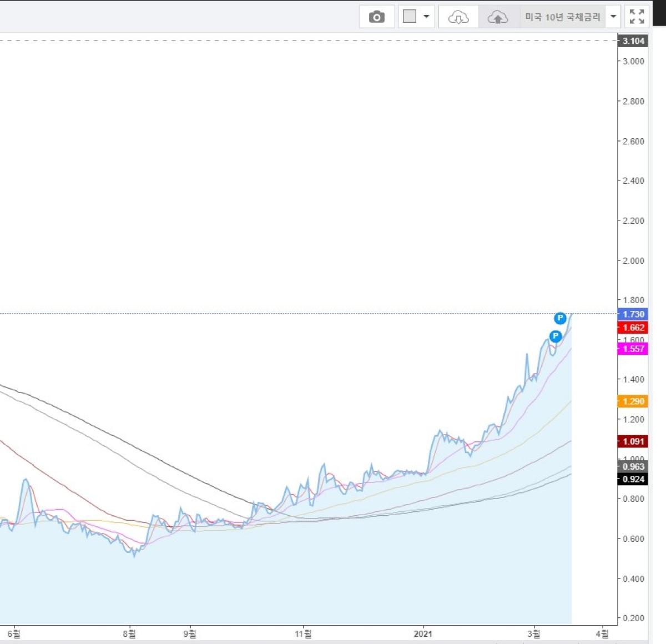Click the cloud upload save-chart icon

(x=498, y=17)
